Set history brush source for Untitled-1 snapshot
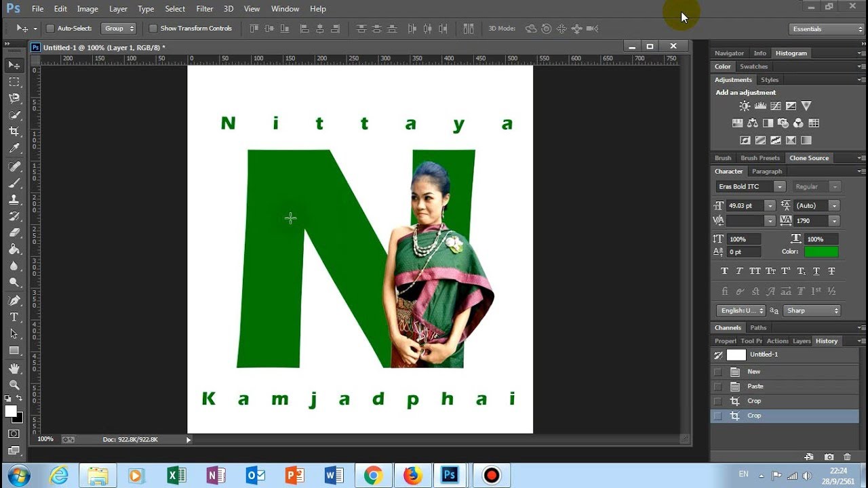The height and width of the screenshot is (488, 868). click(x=717, y=355)
